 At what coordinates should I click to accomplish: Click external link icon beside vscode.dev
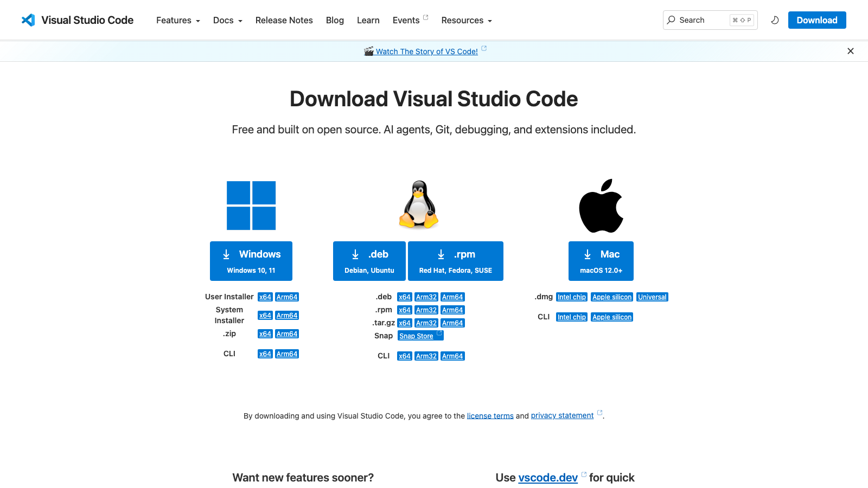coord(584,474)
